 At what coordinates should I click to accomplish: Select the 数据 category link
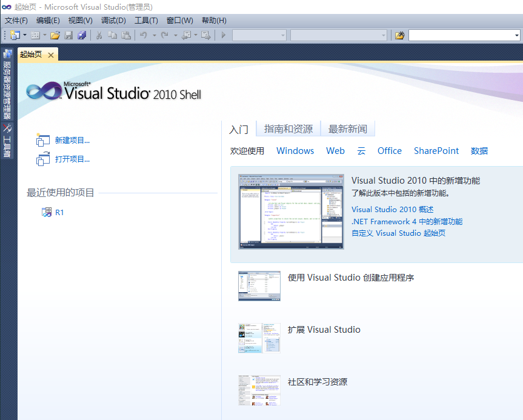[x=479, y=151]
